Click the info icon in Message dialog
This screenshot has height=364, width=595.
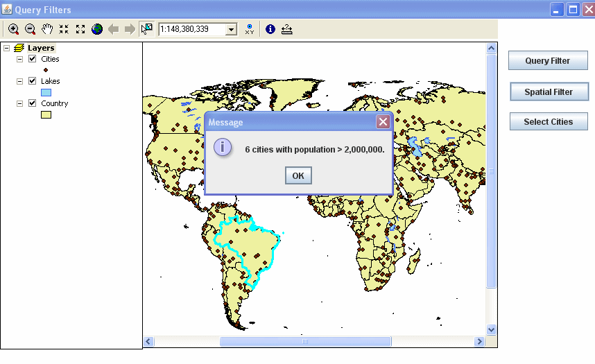tap(223, 147)
